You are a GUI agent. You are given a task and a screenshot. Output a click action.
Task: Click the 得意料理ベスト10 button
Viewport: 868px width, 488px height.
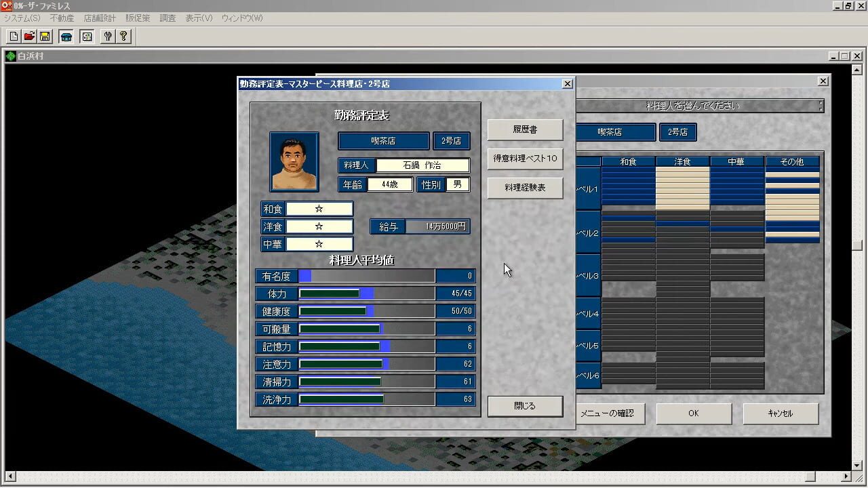525,159
